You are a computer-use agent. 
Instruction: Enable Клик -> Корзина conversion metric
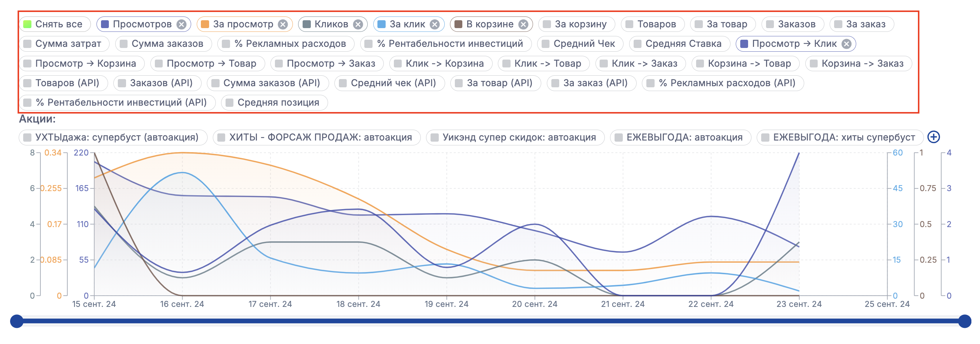point(441,64)
